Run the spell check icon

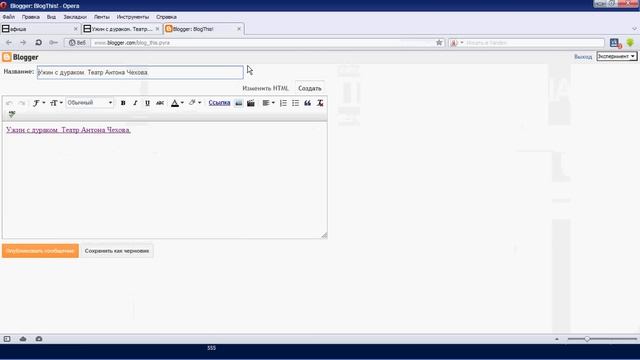coord(12,114)
